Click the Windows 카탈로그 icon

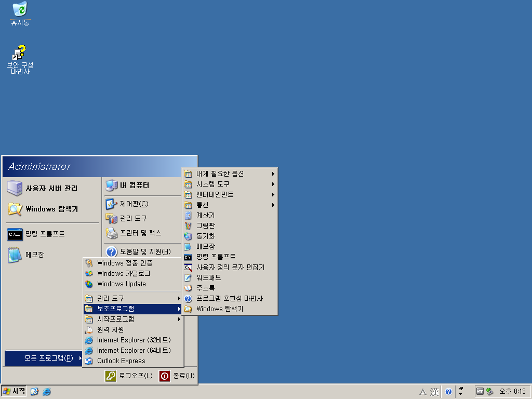tap(89, 273)
